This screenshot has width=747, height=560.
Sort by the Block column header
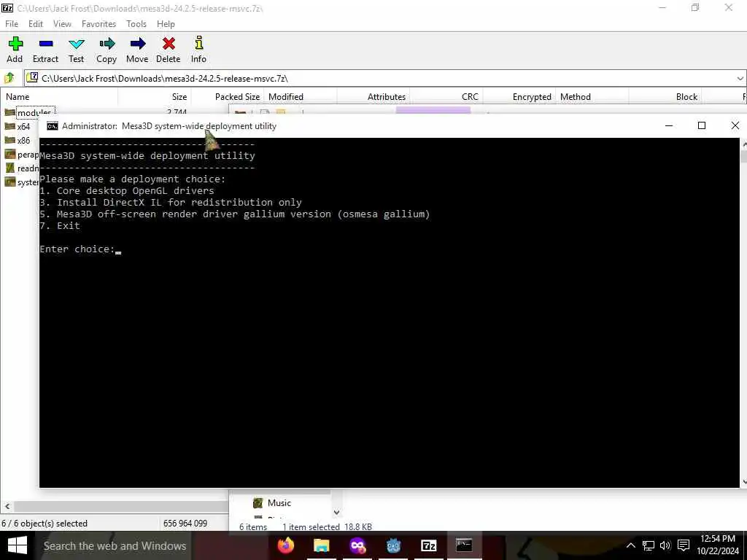(665, 97)
